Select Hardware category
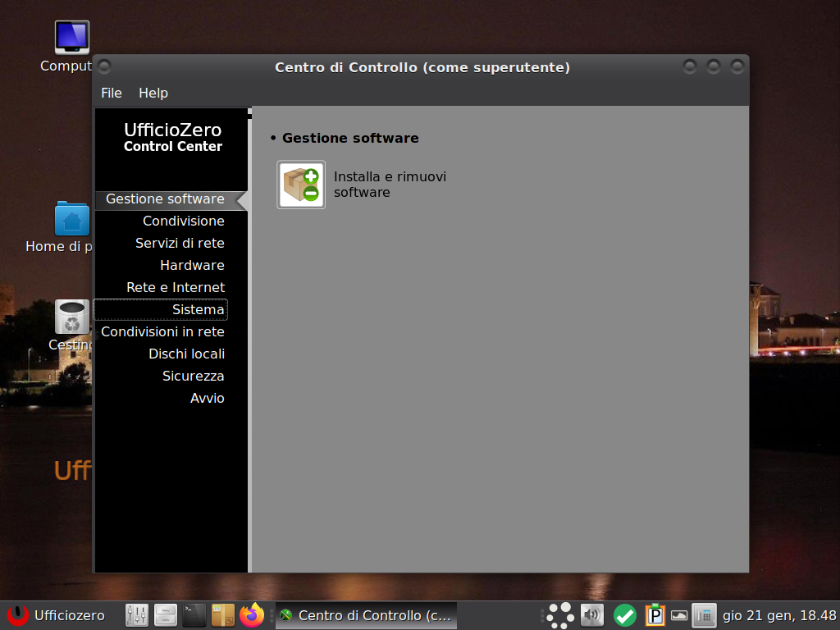The width and height of the screenshot is (840, 630). point(192,265)
